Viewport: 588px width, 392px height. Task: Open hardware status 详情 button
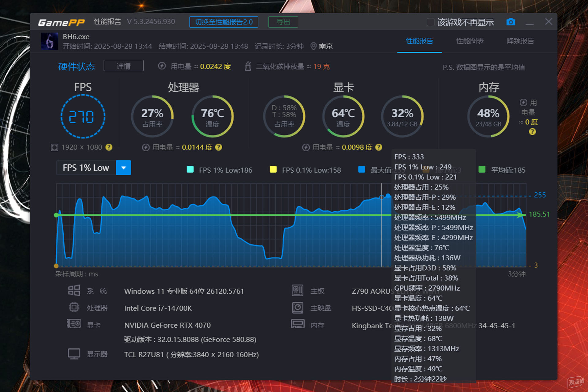[x=123, y=66]
